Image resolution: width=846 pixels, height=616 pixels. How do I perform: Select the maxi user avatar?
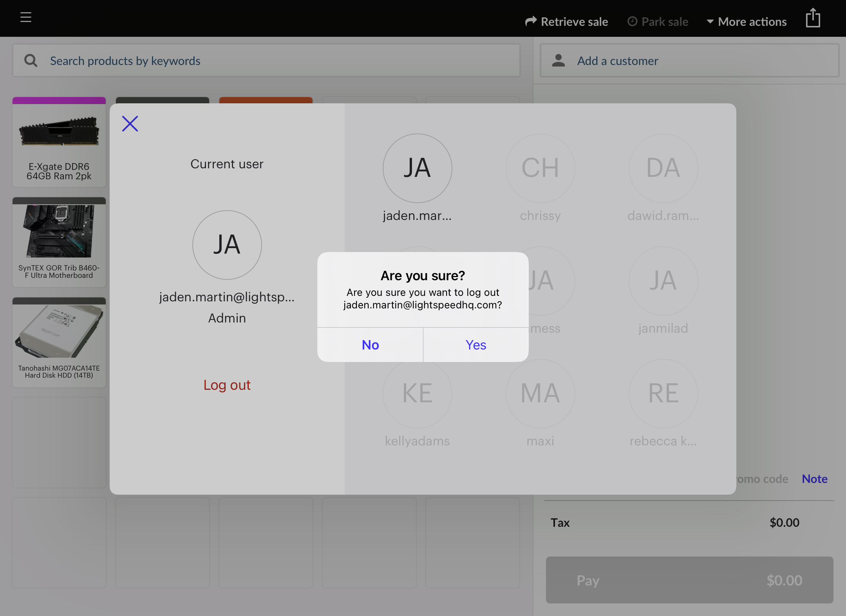pos(540,394)
